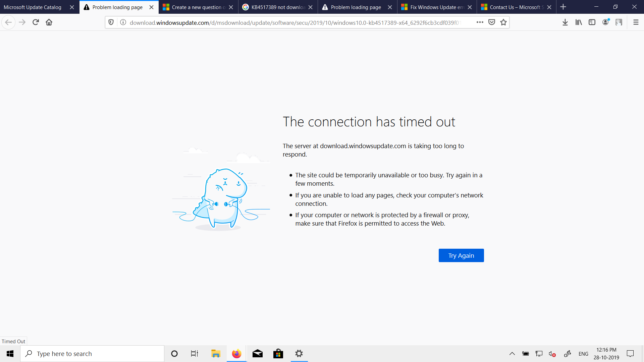
Task: Show site information for the connection
Action: 123,22
